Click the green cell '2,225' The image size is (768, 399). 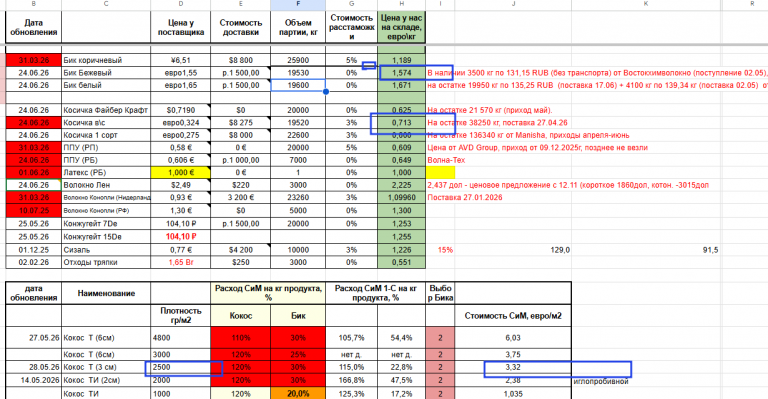pyautogui.click(x=402, y=185)
